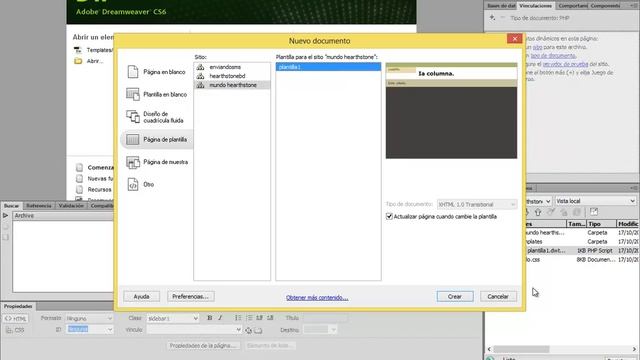Screen dimensions: 640x360
Task: Switch Properties to CSS mode
Action: click(16, 330)
